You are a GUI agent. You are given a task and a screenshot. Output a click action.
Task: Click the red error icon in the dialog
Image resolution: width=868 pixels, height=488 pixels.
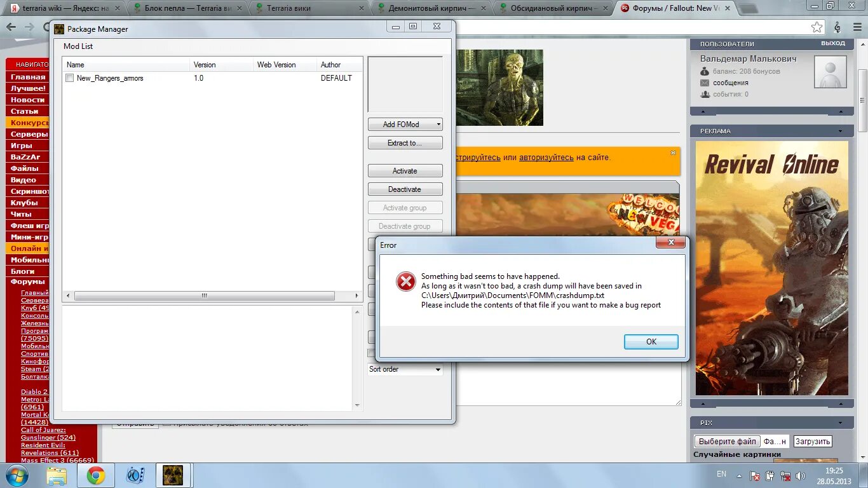405,281
